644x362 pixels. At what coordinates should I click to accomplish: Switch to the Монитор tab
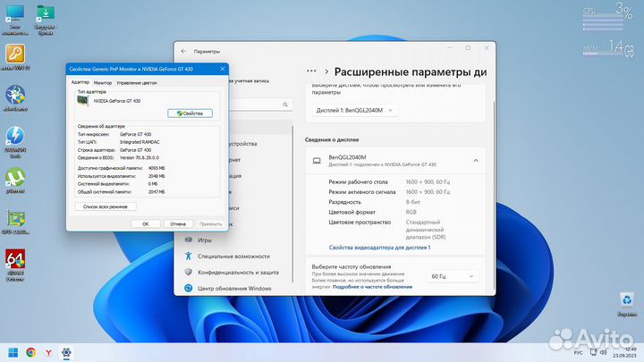102,82
